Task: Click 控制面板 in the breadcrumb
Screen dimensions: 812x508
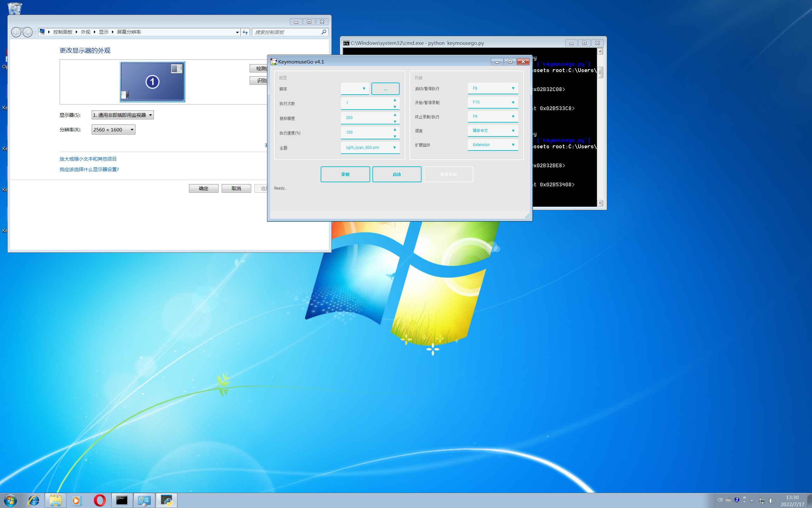Action: pyautogui.click(x=63, y=32)
